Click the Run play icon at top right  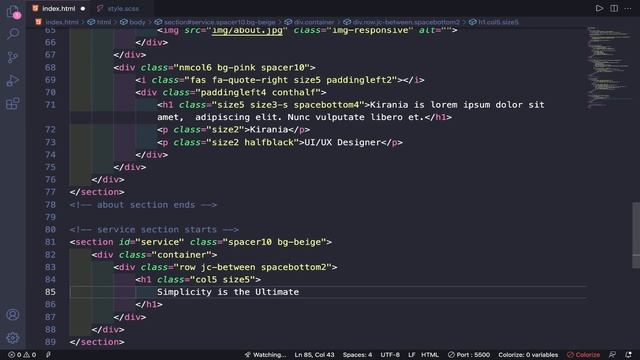(x=599, y=8)
